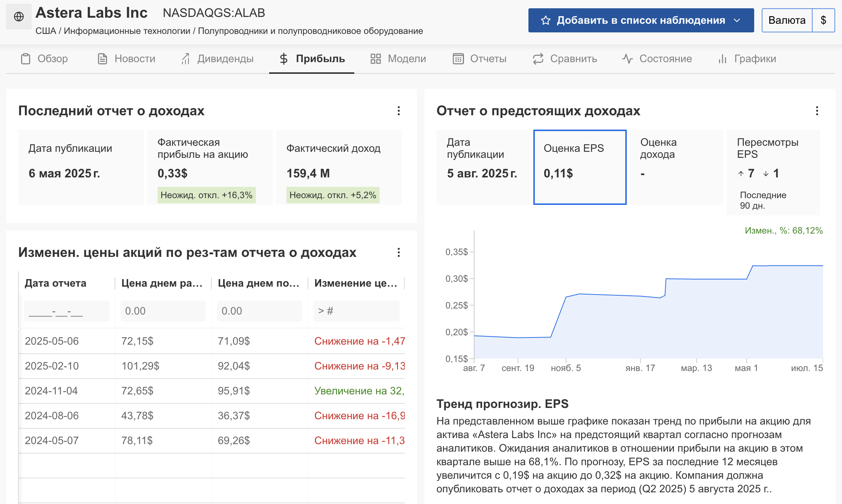
Task: Open the watchlist dropdown chevron
Action: coord(737,20)
